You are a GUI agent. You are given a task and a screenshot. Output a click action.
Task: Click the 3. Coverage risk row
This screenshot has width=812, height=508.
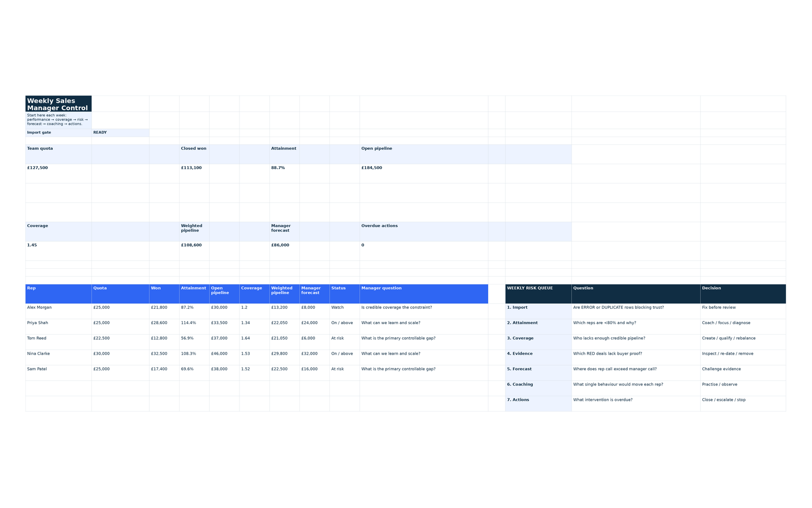(538, 342)
